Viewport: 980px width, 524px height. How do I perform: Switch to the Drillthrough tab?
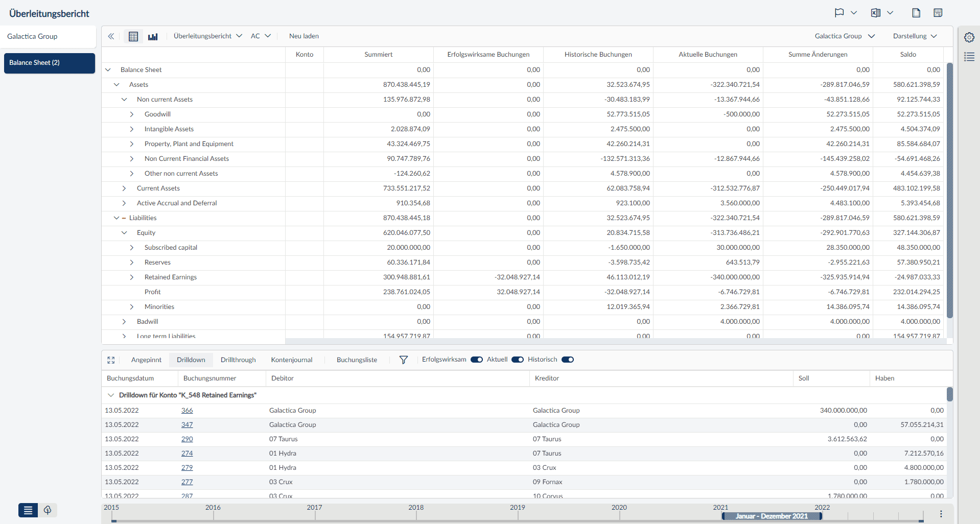[x=238, y=360]
